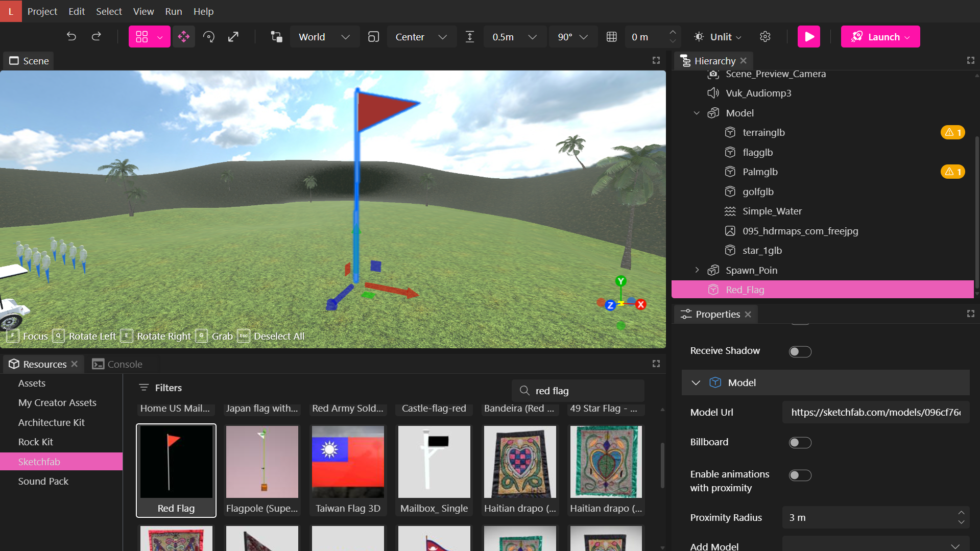
Task: Maximize the Hierarchy panel
Action: [x=970, y=60]
